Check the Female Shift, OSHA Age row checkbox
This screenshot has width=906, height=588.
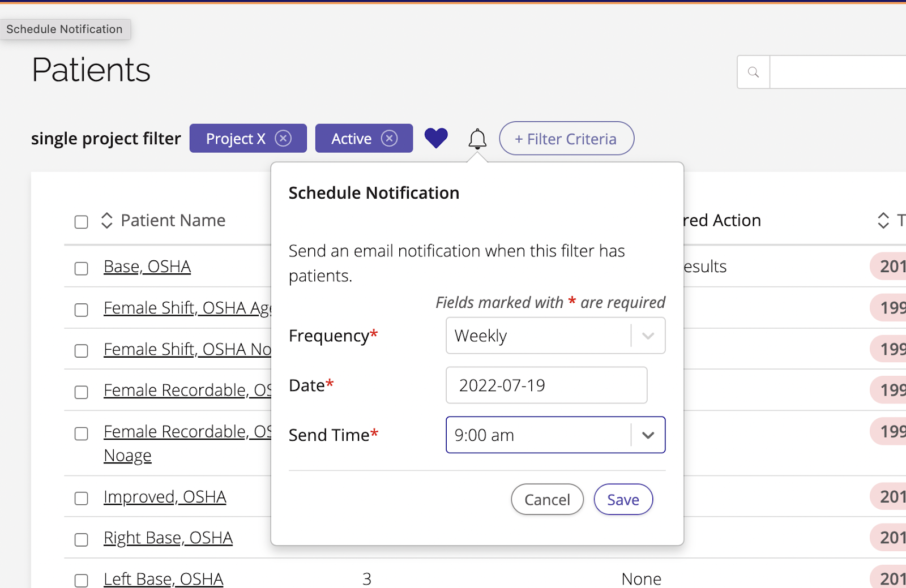tap(82, 310)
